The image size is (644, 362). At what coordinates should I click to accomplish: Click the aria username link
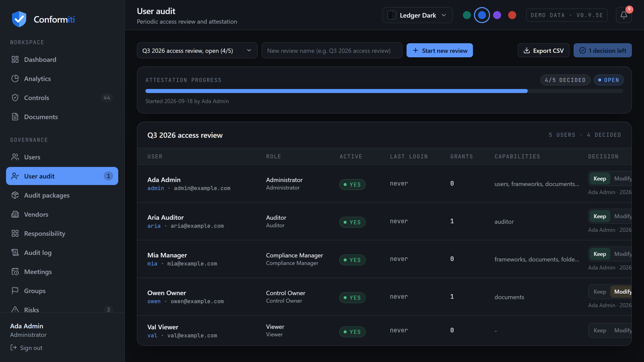(154, 226)
